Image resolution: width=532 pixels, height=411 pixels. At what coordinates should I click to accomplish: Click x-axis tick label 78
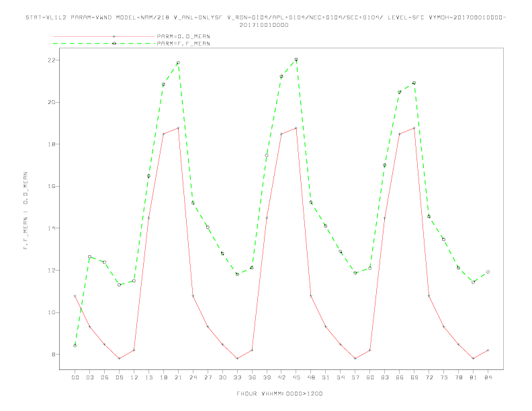[x=458, y=377]
